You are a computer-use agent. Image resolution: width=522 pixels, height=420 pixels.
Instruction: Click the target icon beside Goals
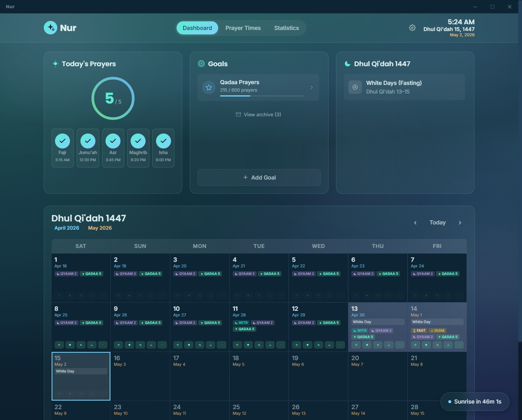click(x=201, y=64)
